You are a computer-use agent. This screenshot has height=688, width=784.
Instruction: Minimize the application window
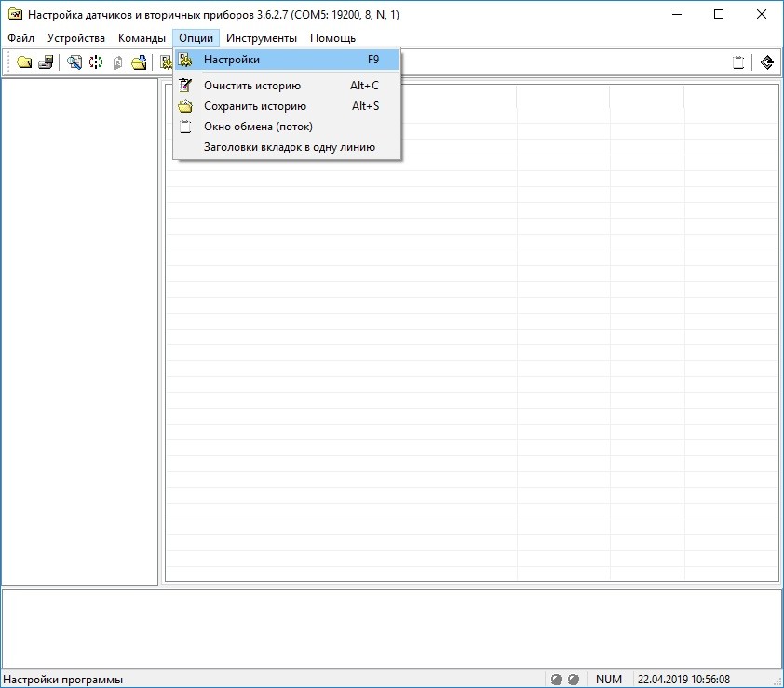[677, 14]
